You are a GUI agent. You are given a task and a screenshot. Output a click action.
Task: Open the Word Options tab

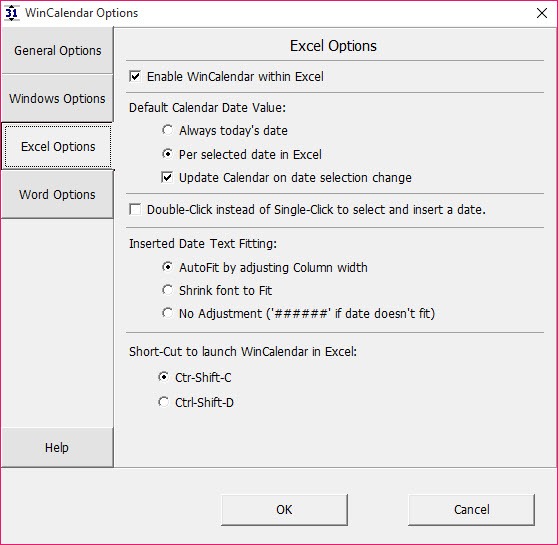(x=57, y=194)
